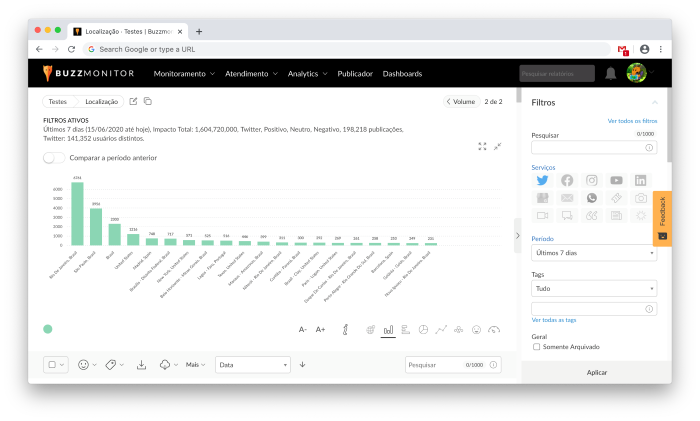Screen dimensions: 700x421
Task: Click the LinkedIn service filter icon
Action: (641, 180)
